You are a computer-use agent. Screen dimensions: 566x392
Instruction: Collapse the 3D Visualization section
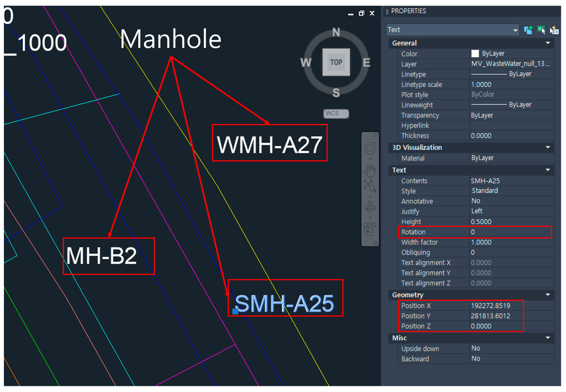click(548, 147)
